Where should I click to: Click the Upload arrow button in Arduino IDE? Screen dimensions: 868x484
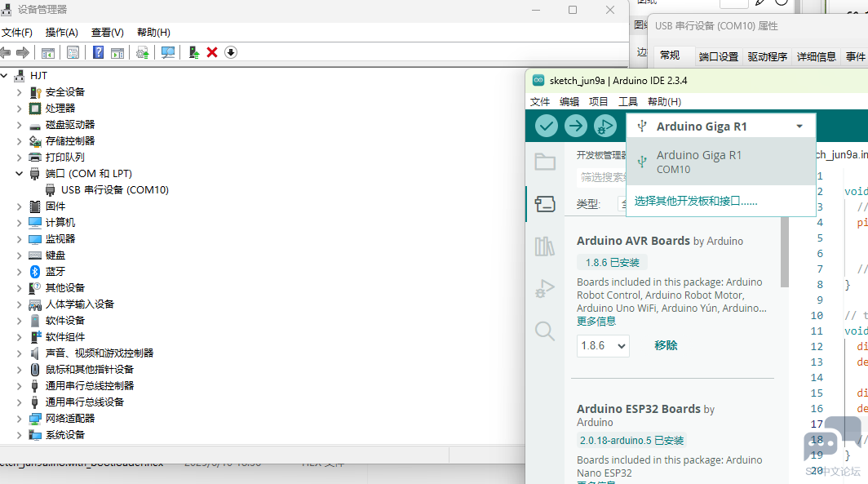click(x=576, y=126)
